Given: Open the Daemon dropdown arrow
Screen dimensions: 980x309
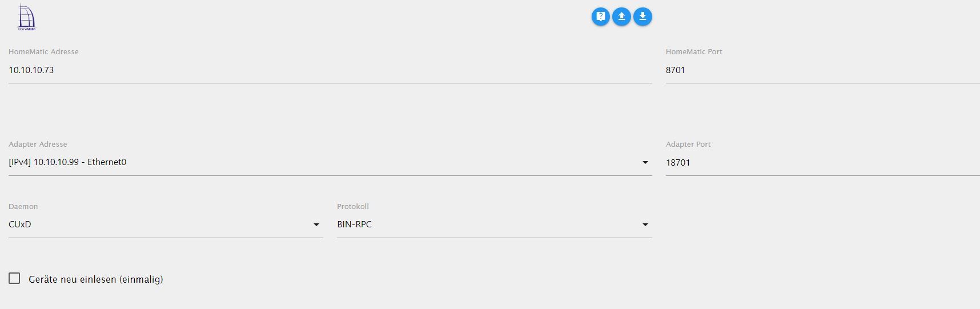Looking at the screenshot, I should click(x=316, y=224).
